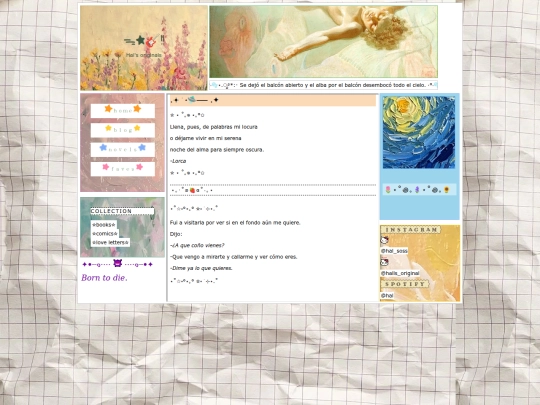
Task: Open the love letters link
Action: point(110,242)
